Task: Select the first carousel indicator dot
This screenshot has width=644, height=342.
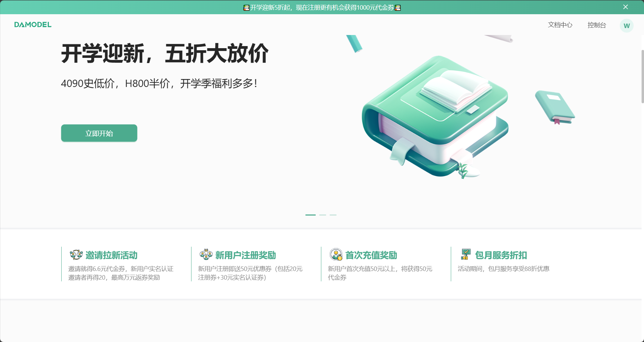Action: pyautogui.click(x=310, y=215)
